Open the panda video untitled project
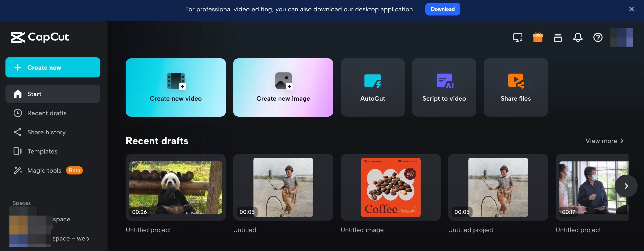Image resolution: width=644 pixels, height=251 pixels. [176, 187]
